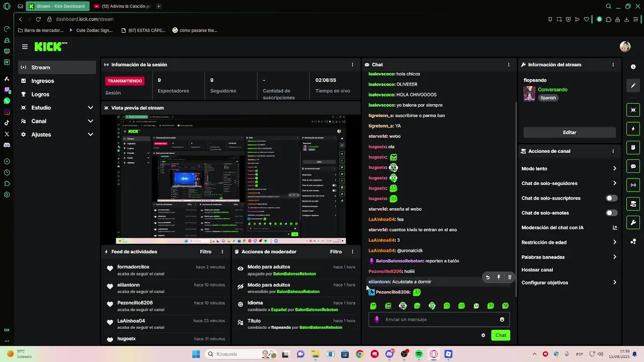Open the hamburger menu beside the Kick logo
The height and width of the screenshot is (362, 644).
click(25, 47)
